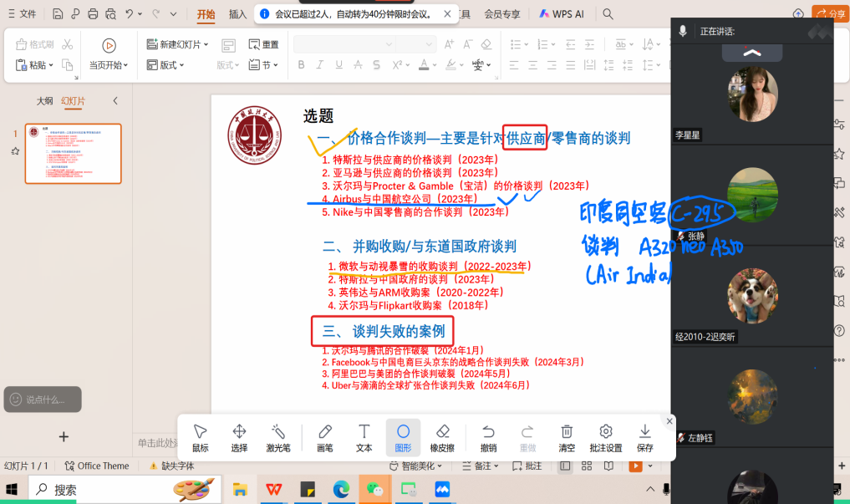
Task: Select slide 1 thumbnail in panel
Action: point(73,153)
